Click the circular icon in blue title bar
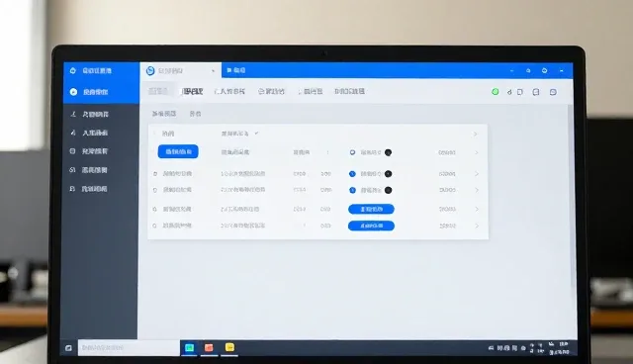633x364 pixels. [x=544, y=70]
